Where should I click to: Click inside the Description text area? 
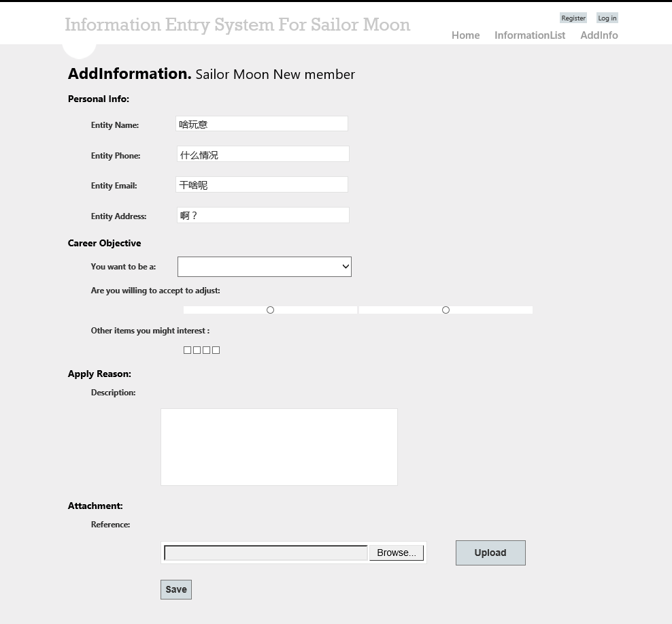click(x=279, y=447)
